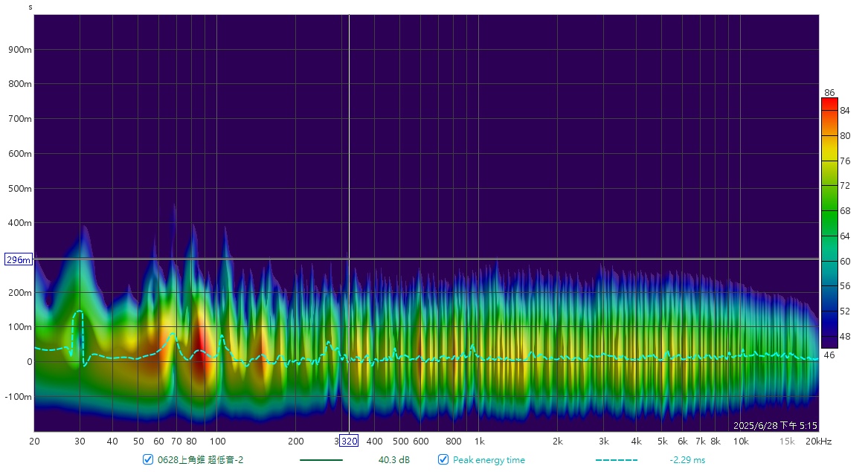Click the 86 top color scale value

(x=829, y=92)
